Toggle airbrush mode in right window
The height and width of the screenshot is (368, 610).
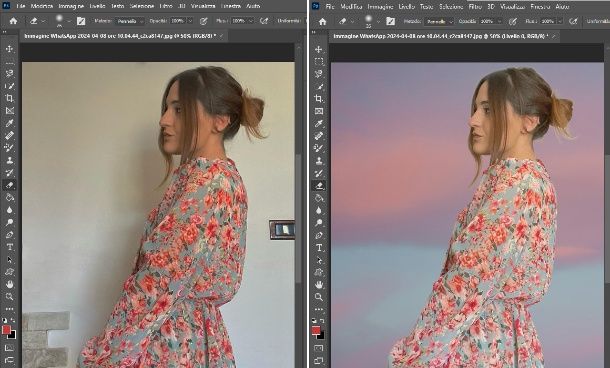click(x=573, y=21)
